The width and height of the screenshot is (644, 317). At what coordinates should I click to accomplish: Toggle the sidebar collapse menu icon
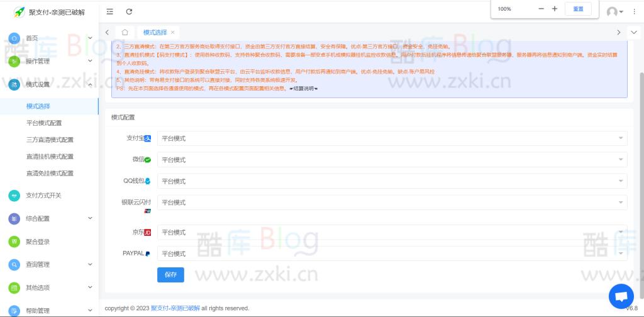[x=109, y=11]
